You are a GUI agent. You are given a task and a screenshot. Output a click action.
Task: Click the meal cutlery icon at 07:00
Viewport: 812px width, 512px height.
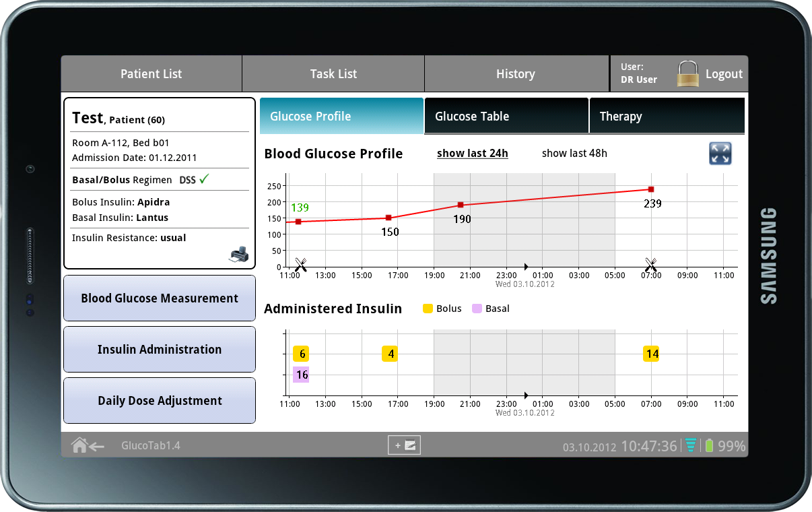[x=650, y=264]
